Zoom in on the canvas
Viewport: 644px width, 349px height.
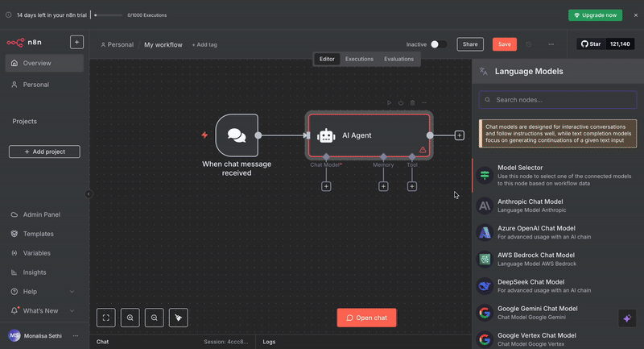[x=130, y=318]
